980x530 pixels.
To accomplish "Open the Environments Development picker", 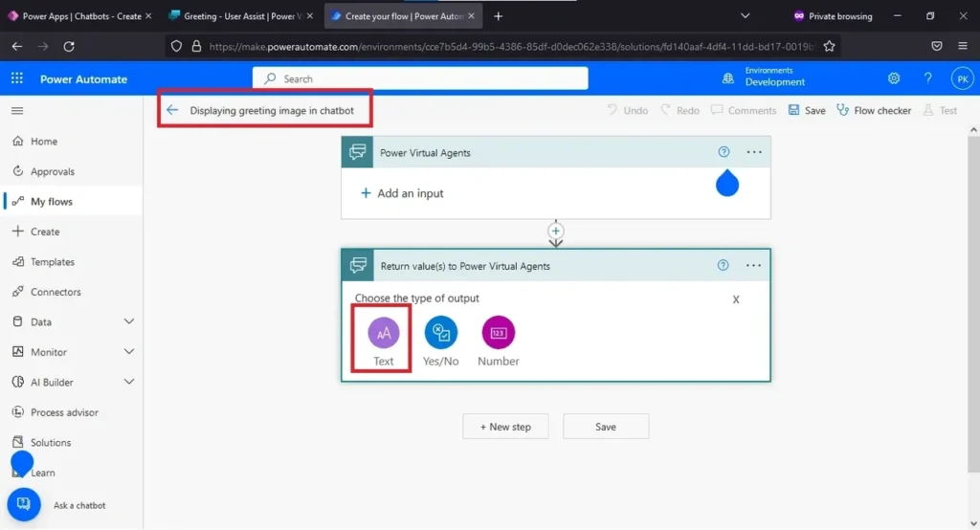I will (x=764, y=77).
